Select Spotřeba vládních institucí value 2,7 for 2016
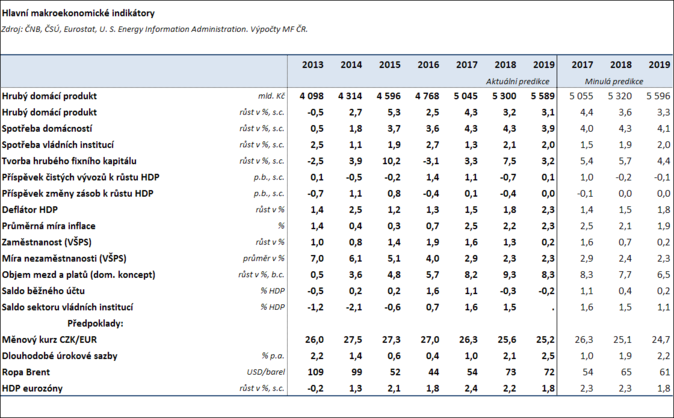Image resolution: width=674 pixels, height=418 pixels. [432, 145]
